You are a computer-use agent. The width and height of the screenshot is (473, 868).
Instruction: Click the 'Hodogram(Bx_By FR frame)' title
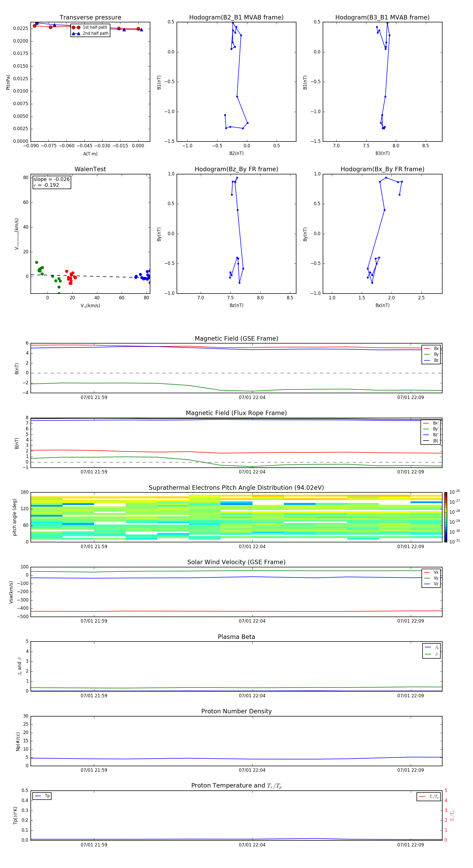point(382,169)
